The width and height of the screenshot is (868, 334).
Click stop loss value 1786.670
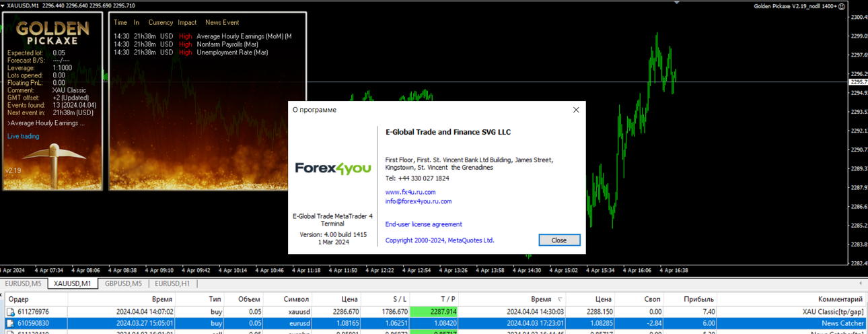pyautogui.click(x=394, y=312)
